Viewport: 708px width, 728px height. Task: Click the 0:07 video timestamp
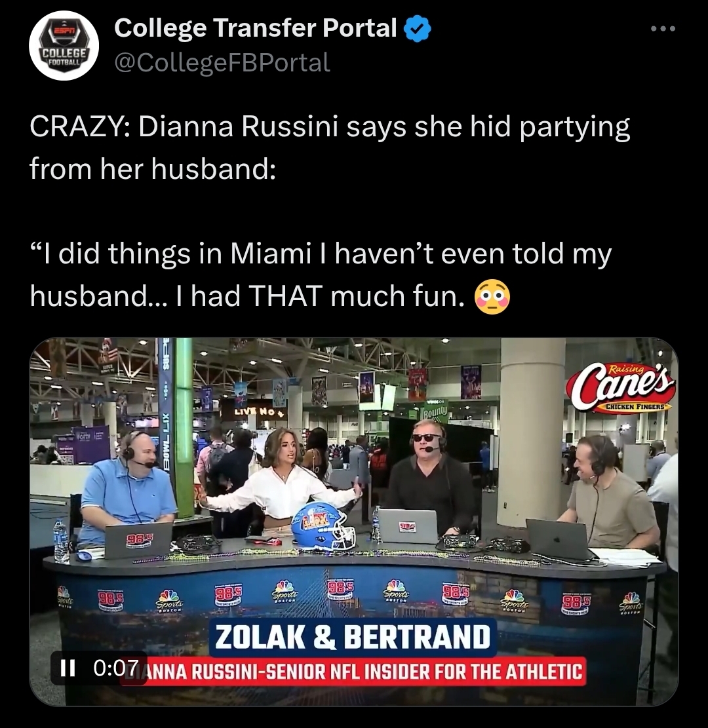pyautogui.click(x=115, y=668)
